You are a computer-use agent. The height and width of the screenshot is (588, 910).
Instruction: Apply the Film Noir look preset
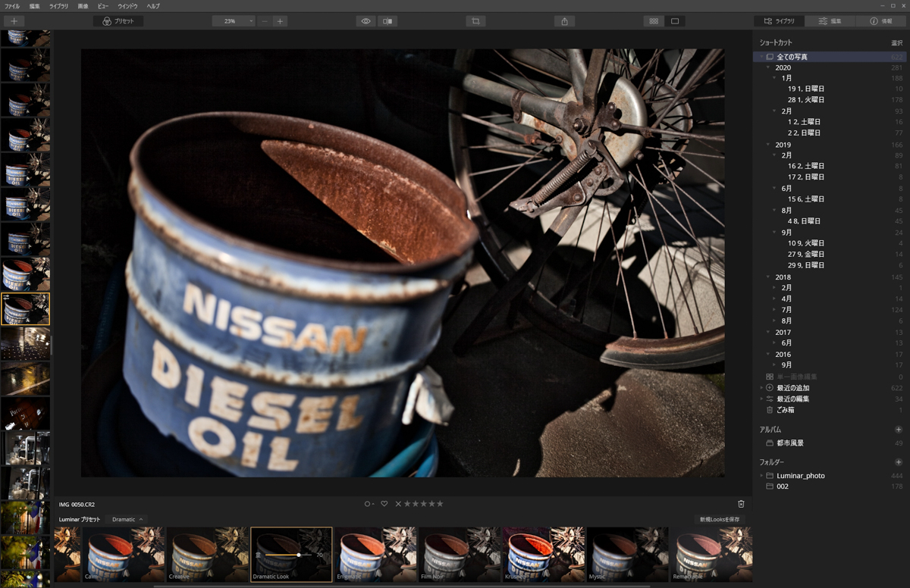(460, 555)
